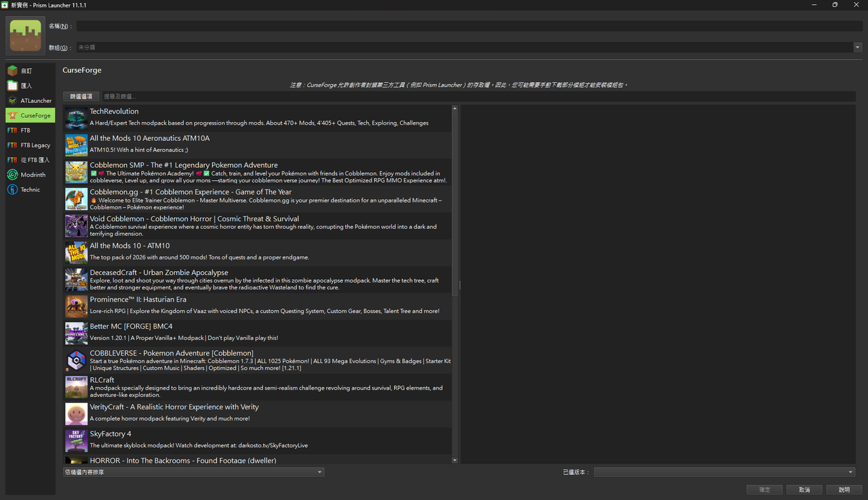Click the modpack list scroll-up arrow
This screenshot has height=500, width=868.
(x=455, y=108)
